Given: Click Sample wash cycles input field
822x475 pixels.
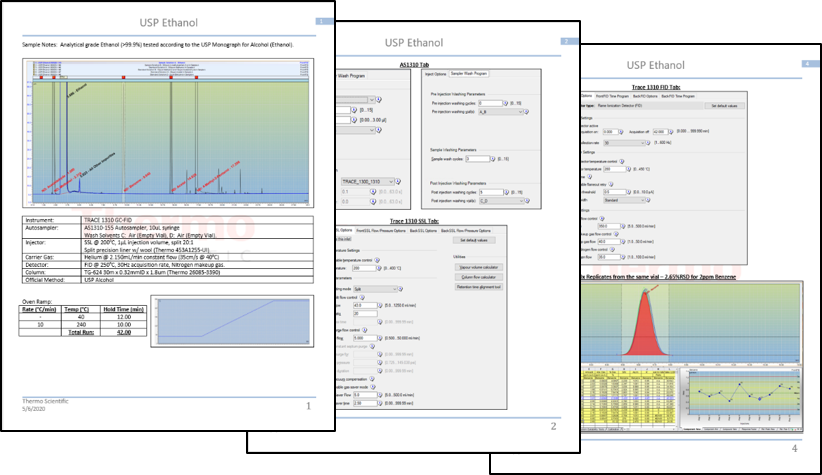Looking at the screenshot, I should (x=477, y=159).
